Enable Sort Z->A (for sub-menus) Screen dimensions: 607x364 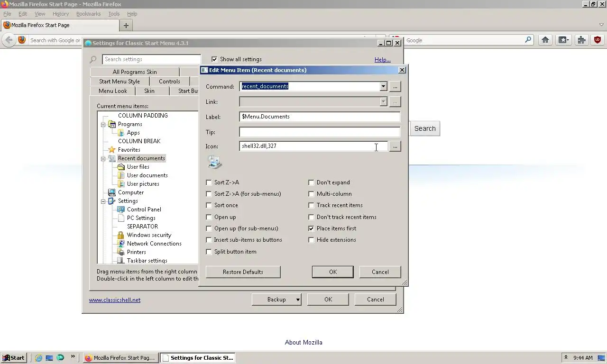(209, 194)
